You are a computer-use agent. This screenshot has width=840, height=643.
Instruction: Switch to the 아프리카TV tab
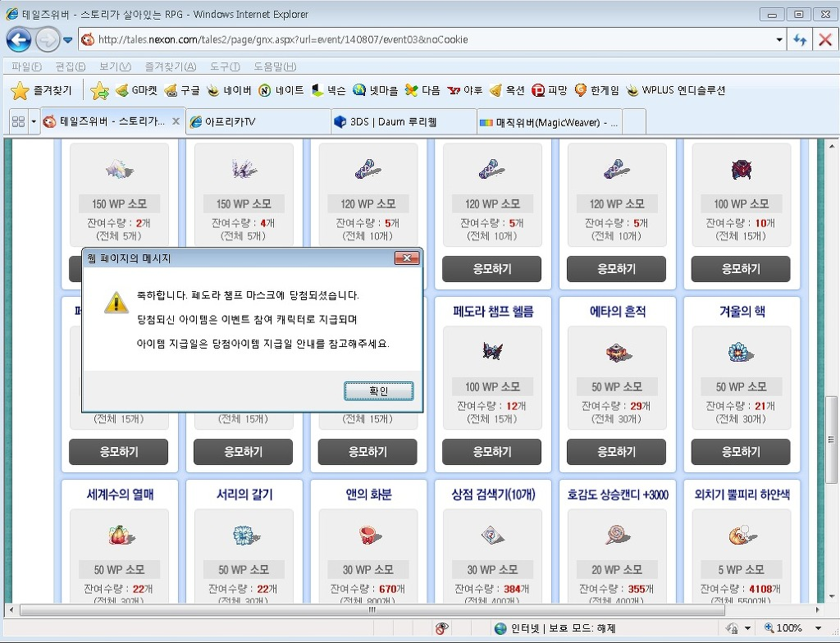[258, 121]
